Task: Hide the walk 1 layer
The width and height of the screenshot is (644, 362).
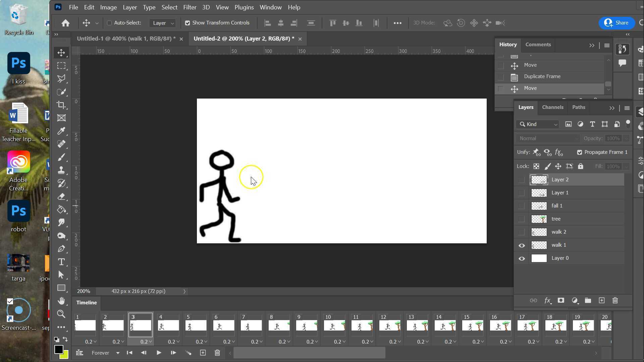Action: coord(522,245)
